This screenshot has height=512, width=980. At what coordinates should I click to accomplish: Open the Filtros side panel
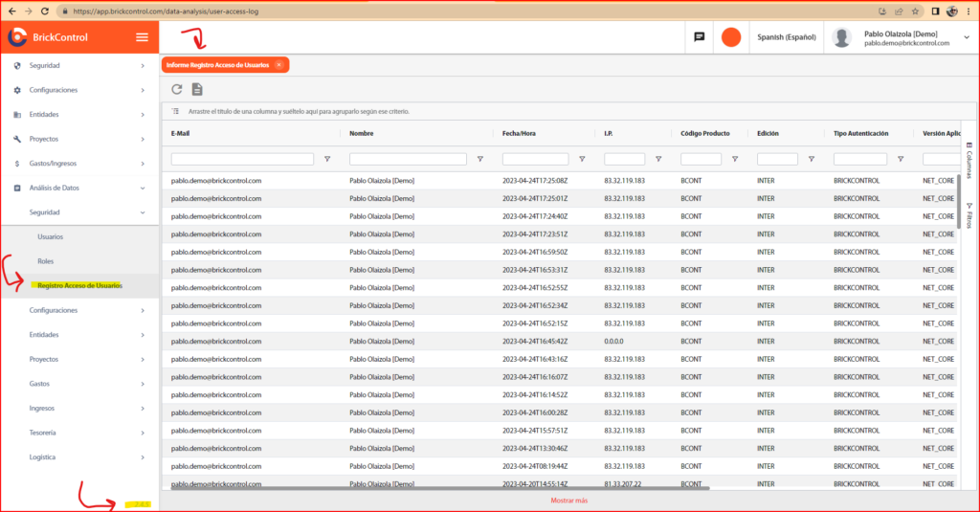(x=969, y=215)
